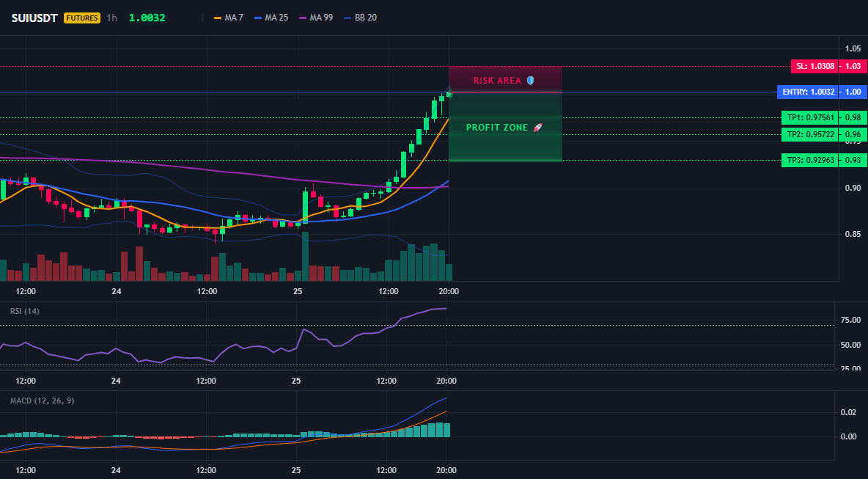Click 20:00 on the MACD time axis
This screenshot has height=479, width=868.
(446, 471)
